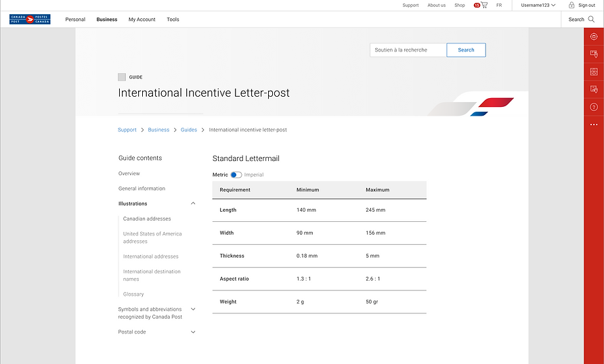Click the Business breadcrumb link

click(x=158, y=130)
